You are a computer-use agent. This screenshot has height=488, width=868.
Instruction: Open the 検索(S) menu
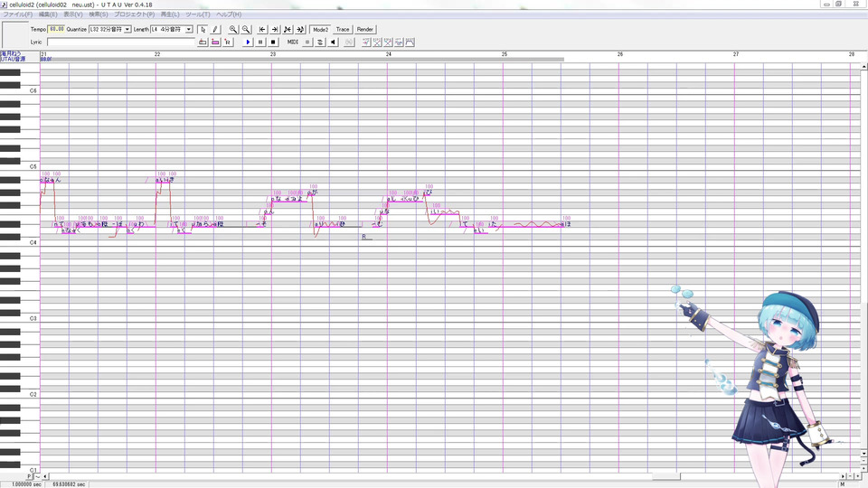pyautogui.click(x=99, y=14)
